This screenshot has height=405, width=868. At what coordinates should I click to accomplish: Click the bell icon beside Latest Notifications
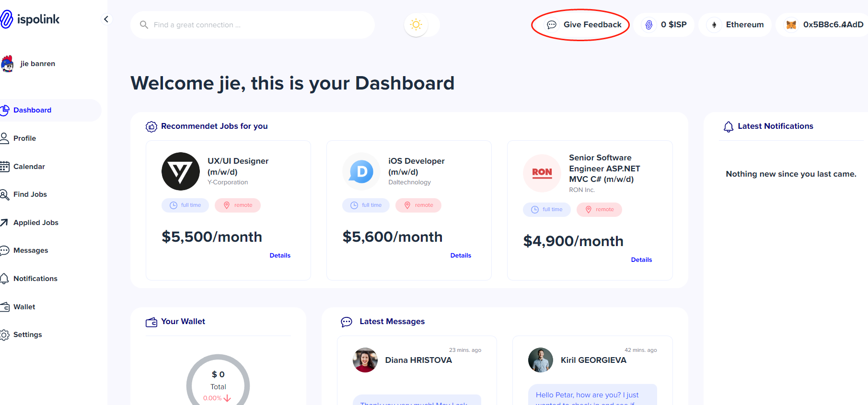tap(728, 126)
